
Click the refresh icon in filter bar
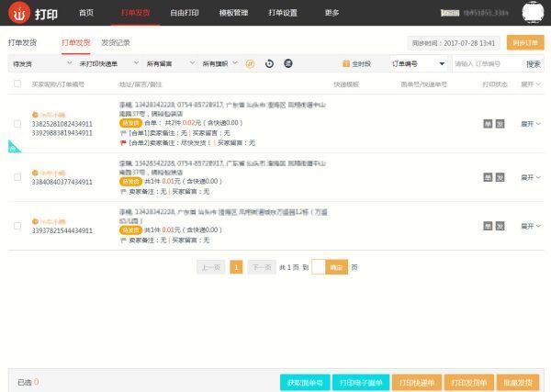coord(269,63)
